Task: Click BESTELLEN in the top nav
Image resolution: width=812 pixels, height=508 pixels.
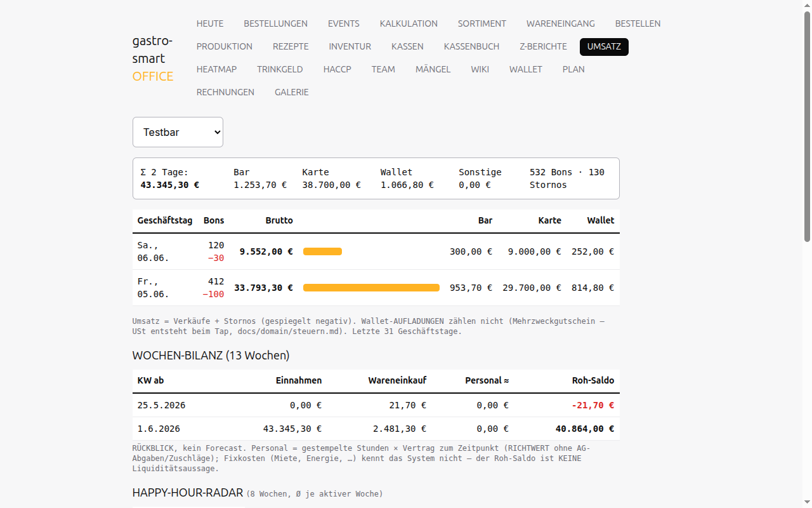Action: pos(638,23)
